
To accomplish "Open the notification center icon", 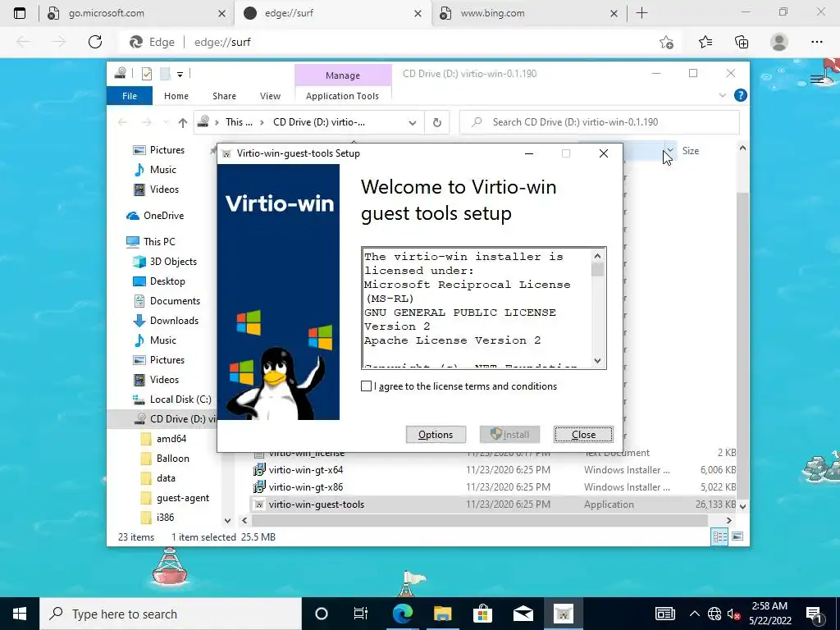I will tap(815, 614).
